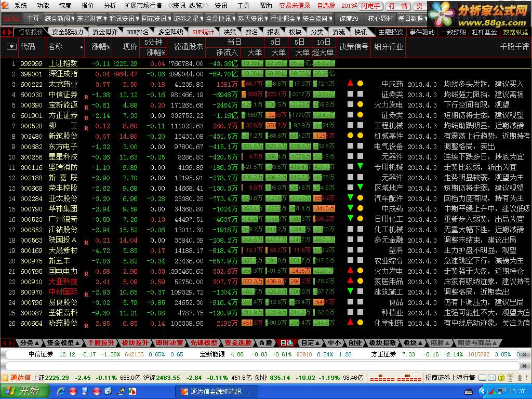
Task: Switch to the 主题投资 tab
Action: [x=391, y=32]
